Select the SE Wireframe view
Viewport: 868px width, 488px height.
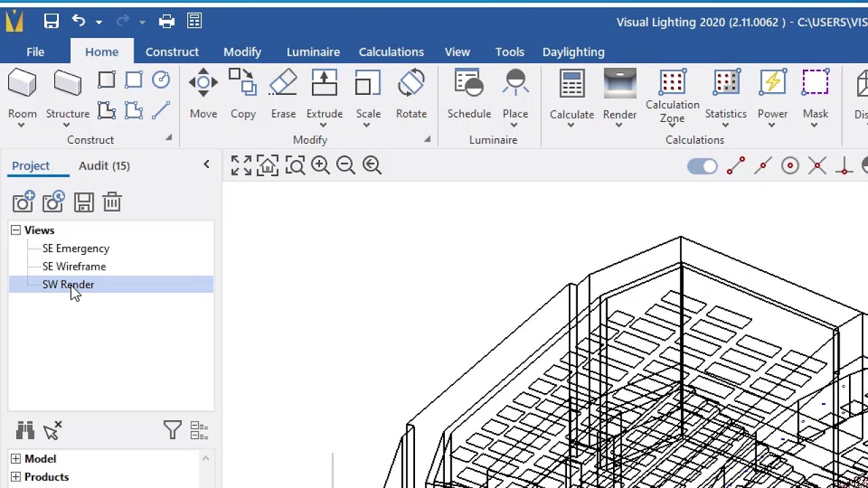click(74, 266)
